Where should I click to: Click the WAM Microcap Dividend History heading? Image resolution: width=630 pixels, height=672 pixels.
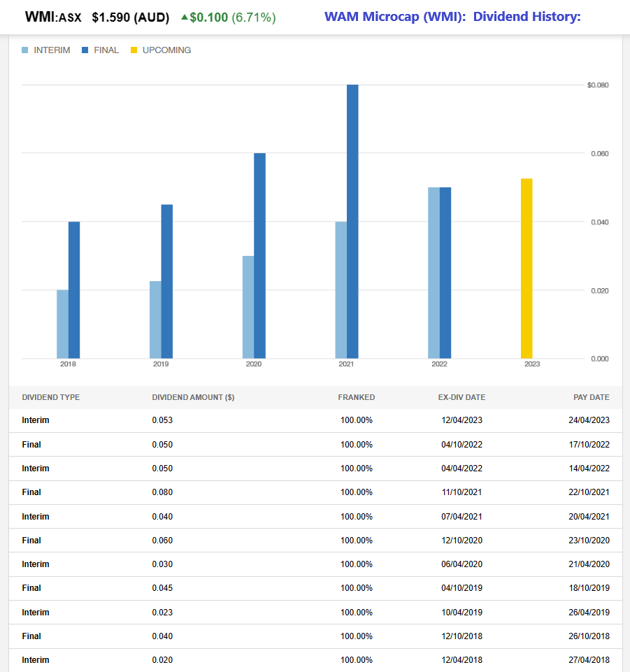[x=452, y=17]
